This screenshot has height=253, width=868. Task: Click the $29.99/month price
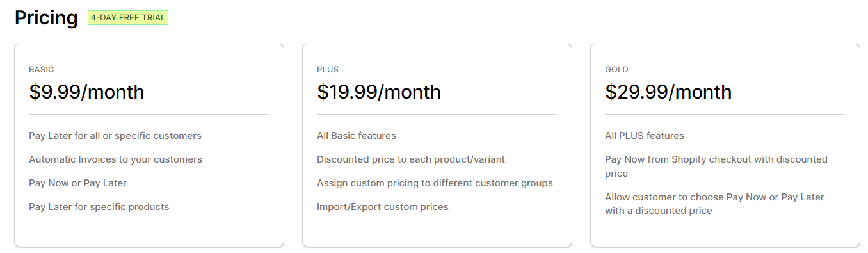[668, 92]
